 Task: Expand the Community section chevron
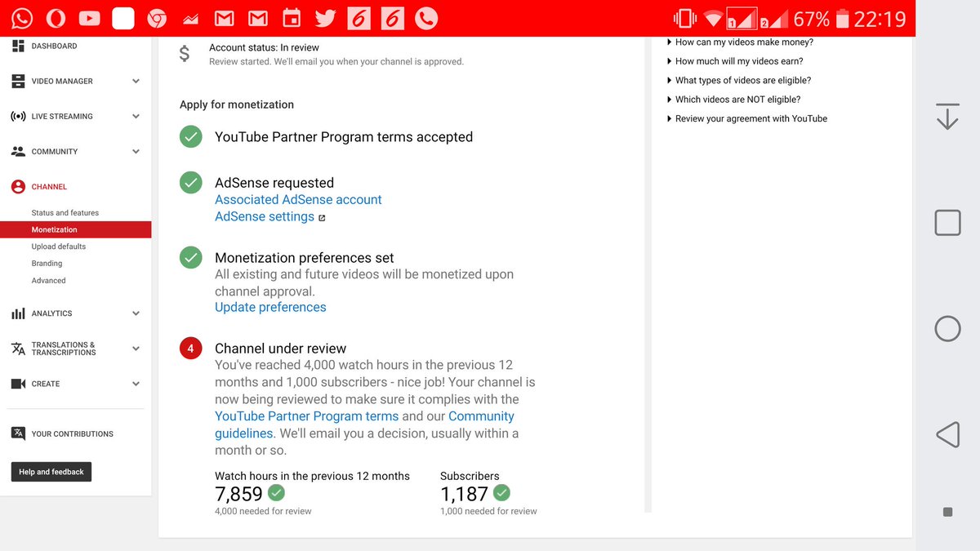(136, 152)
